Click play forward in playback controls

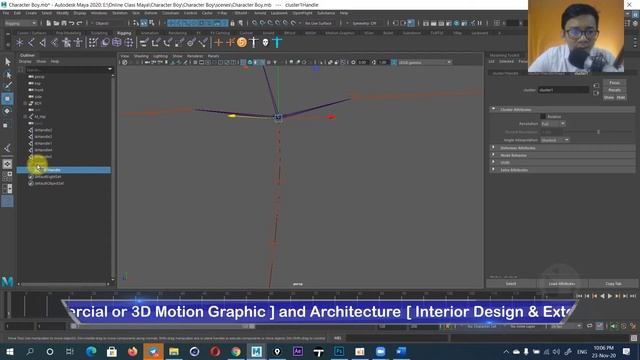click(610, 296)
